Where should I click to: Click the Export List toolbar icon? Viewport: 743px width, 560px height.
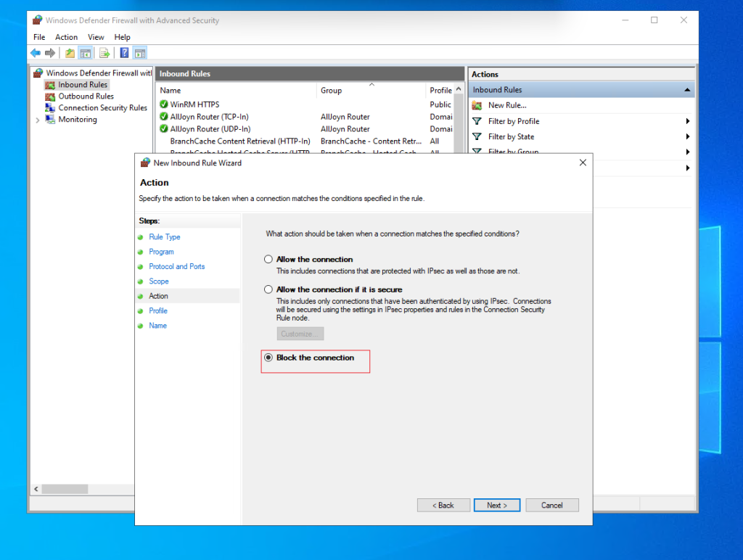[104, 52]
